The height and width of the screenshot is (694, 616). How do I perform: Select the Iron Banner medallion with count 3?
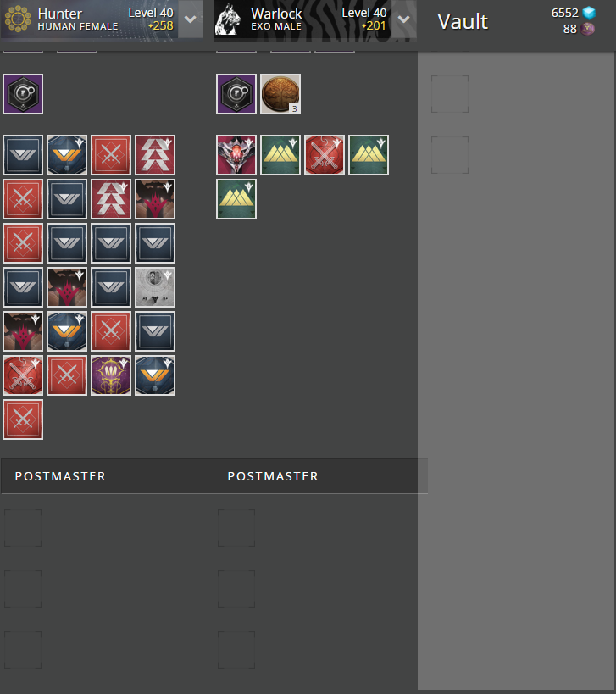pos(280,94)
